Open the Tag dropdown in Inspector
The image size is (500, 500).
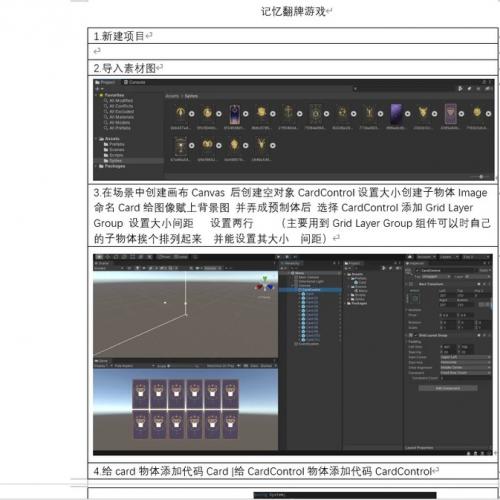click(x=436, y=277)
